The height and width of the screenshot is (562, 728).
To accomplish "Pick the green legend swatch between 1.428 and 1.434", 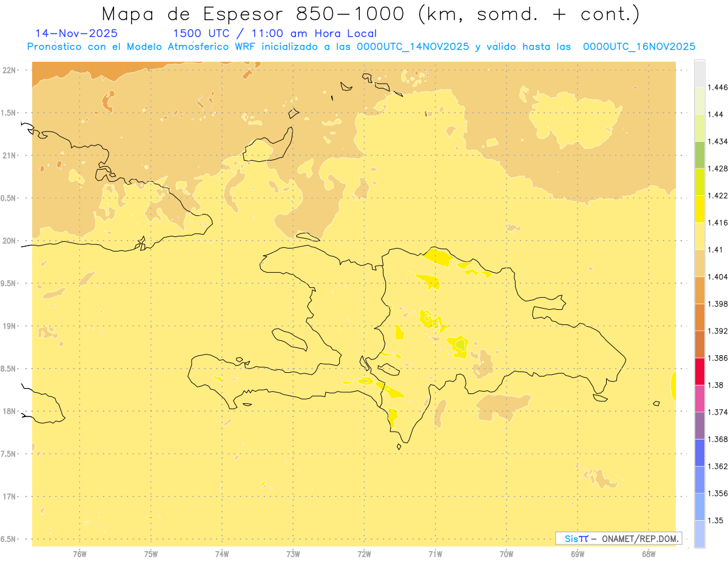I will 699,155.
